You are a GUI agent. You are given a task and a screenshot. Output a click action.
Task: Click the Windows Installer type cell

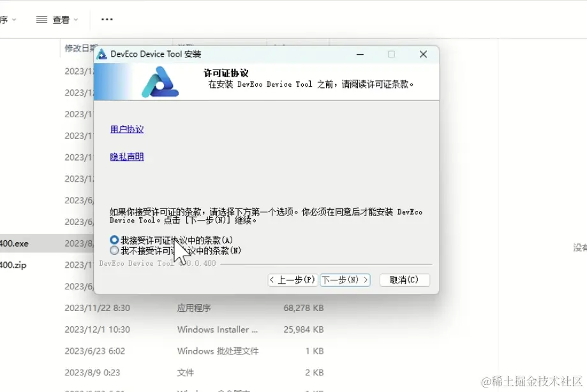(x=218, y=330)
